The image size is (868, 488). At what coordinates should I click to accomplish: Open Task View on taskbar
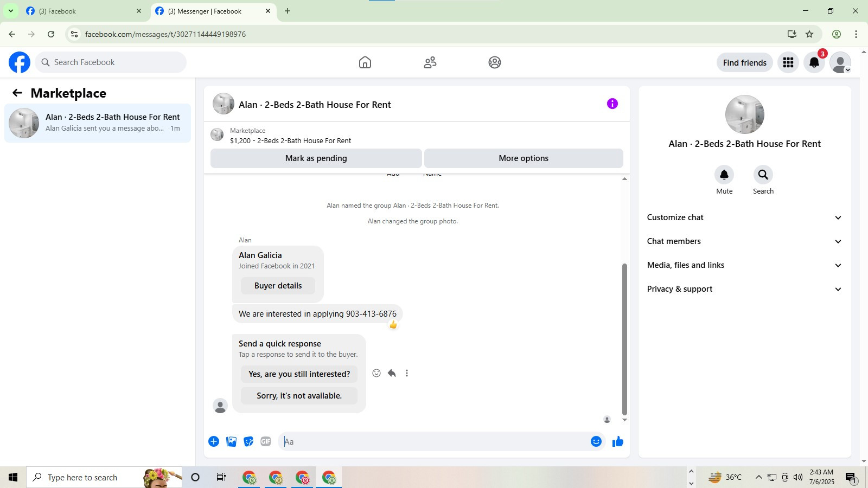(x=221, y=477)
